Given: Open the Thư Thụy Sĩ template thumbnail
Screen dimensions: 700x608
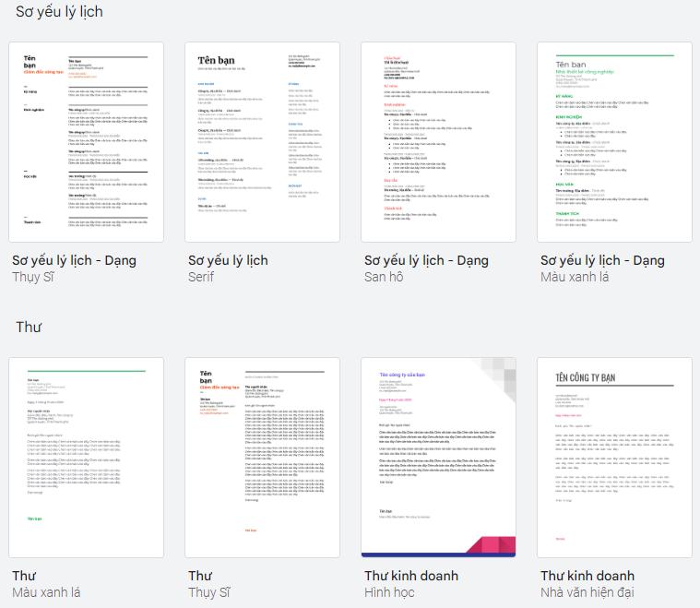Looking at the screenshot, I should pos(263,458).
